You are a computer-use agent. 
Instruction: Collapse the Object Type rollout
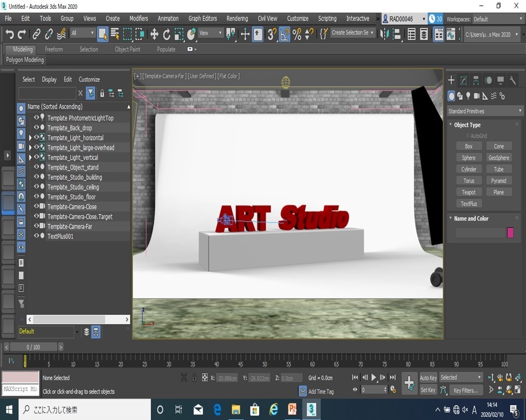[x=467, y=125]
